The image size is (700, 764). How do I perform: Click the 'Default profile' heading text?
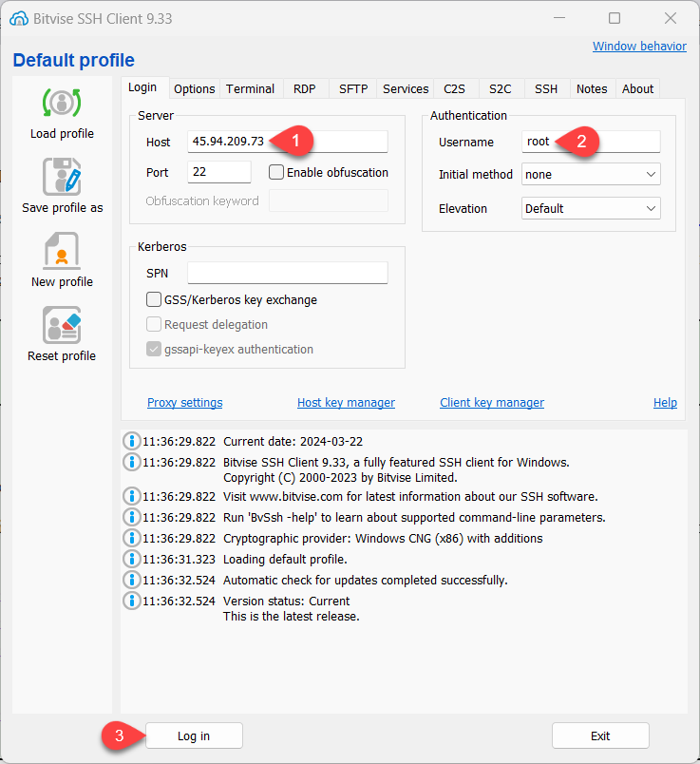click(x=73, y=60)
